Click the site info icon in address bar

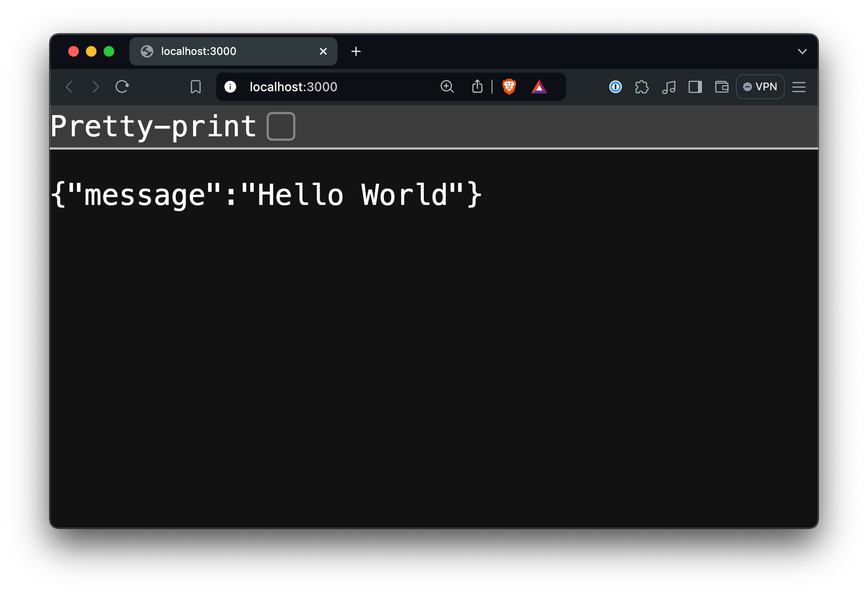click(230, 87)
